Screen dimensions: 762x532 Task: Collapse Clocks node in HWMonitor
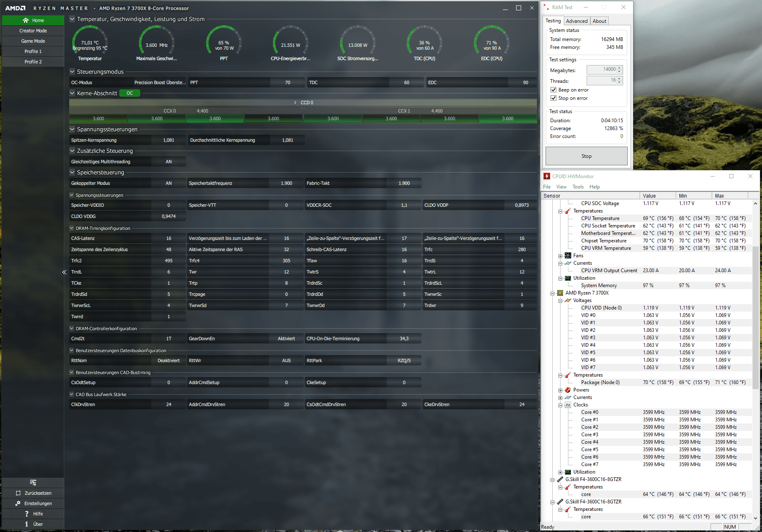click(560, 405)
